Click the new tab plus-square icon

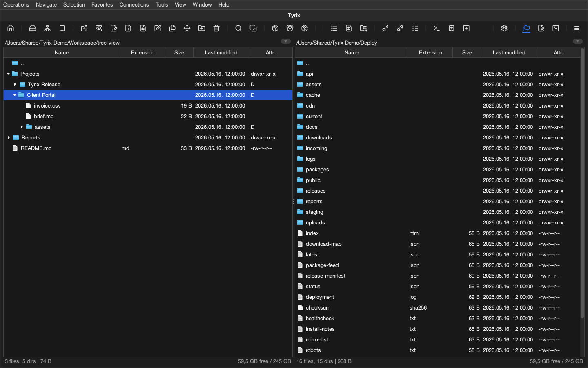click(466, 28)
